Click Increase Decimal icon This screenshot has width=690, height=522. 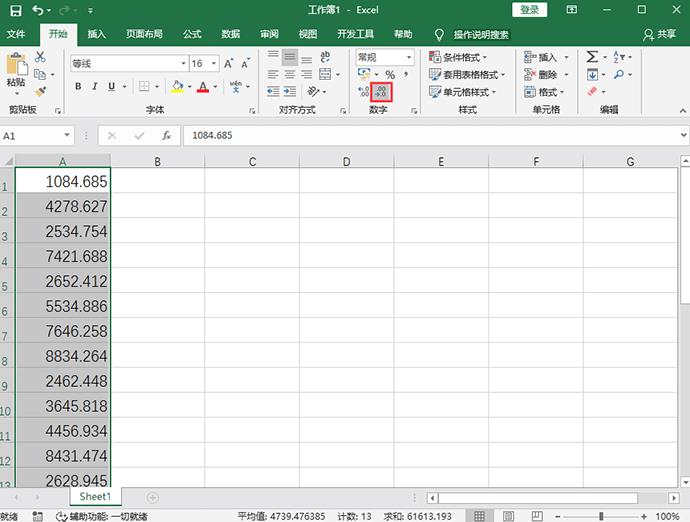tap(363, 92)
